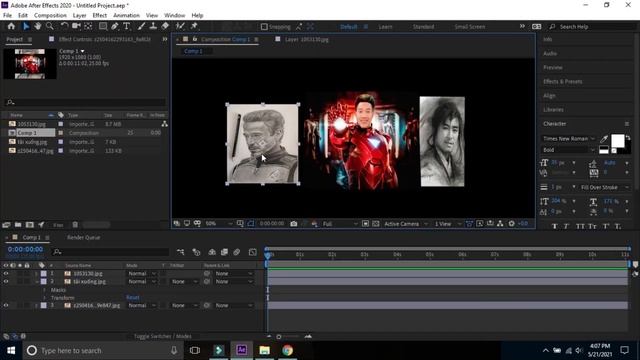The height and width of the screenshot is (360, 640).
Task: Toggle Fast Previews in the viewer footer
Action: 480,224
